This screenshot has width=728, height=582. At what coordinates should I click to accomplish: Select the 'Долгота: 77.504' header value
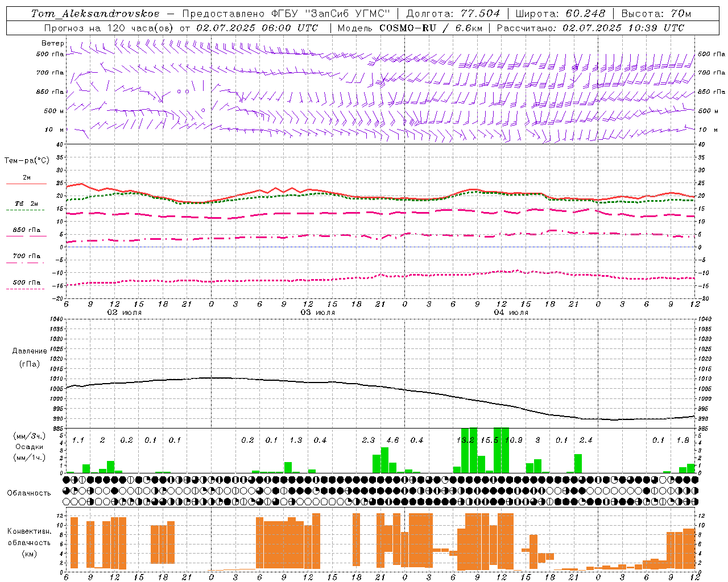453,14
